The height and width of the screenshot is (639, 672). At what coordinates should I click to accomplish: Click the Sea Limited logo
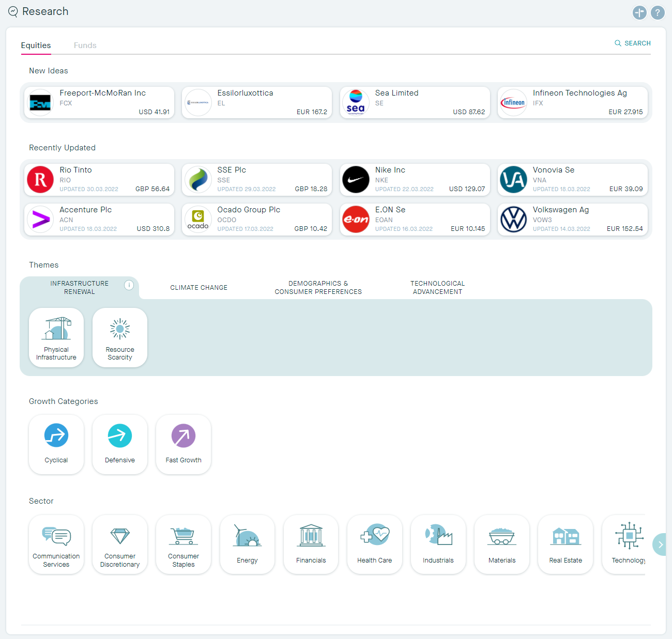click(x=356, y=103)
